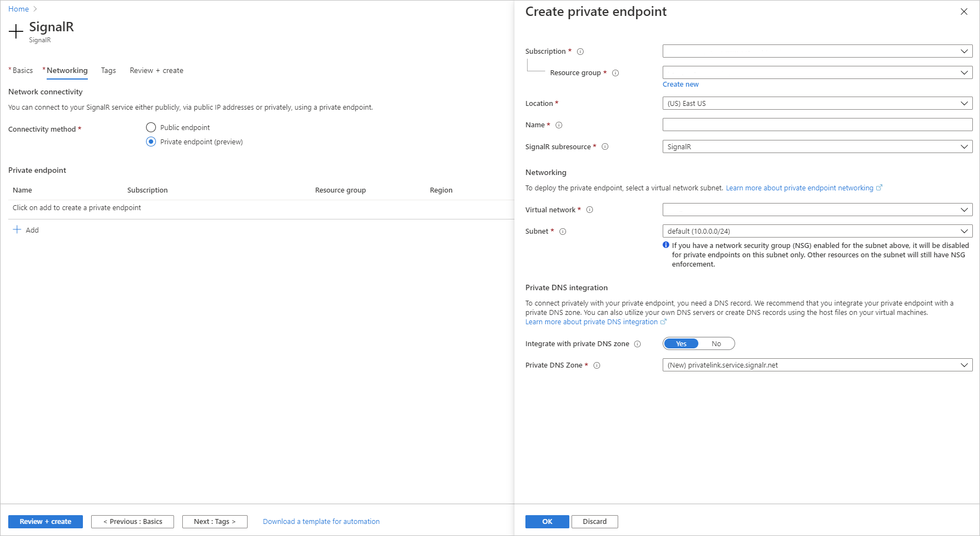Open Learn more about private DNS integration

596,322
